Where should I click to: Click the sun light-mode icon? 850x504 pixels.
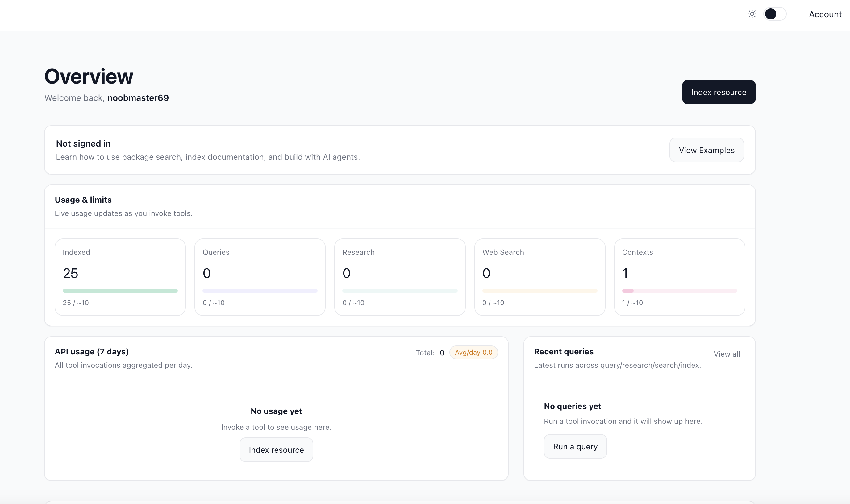752,14
